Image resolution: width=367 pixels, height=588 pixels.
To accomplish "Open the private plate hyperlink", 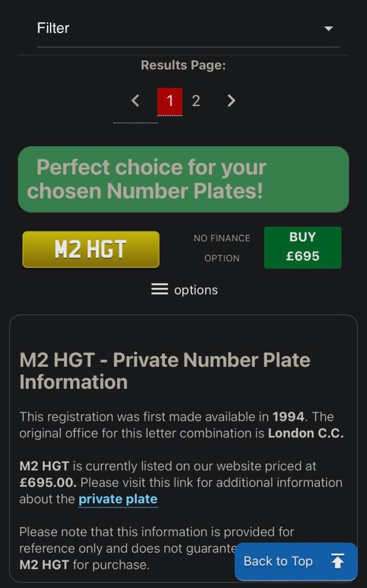I will coord(118,499).
